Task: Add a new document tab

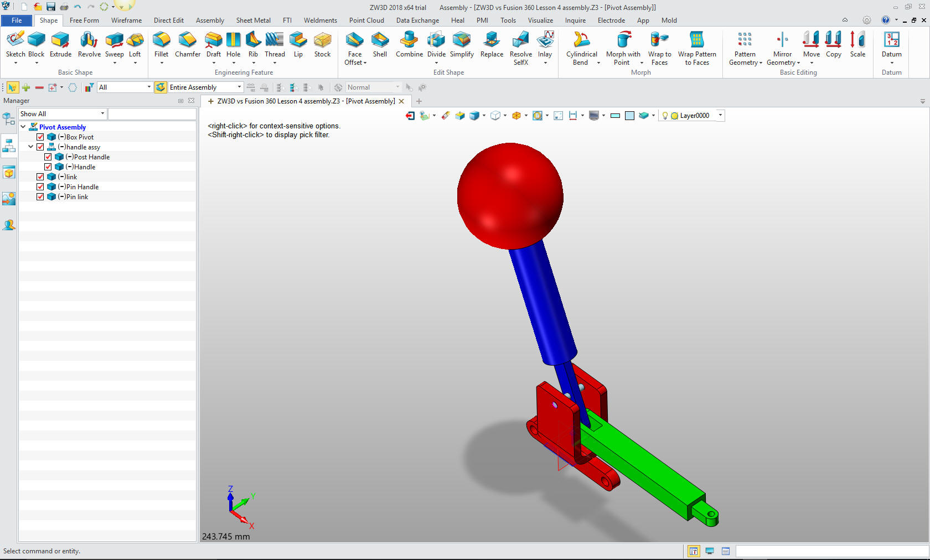Action: click(419, 101)
